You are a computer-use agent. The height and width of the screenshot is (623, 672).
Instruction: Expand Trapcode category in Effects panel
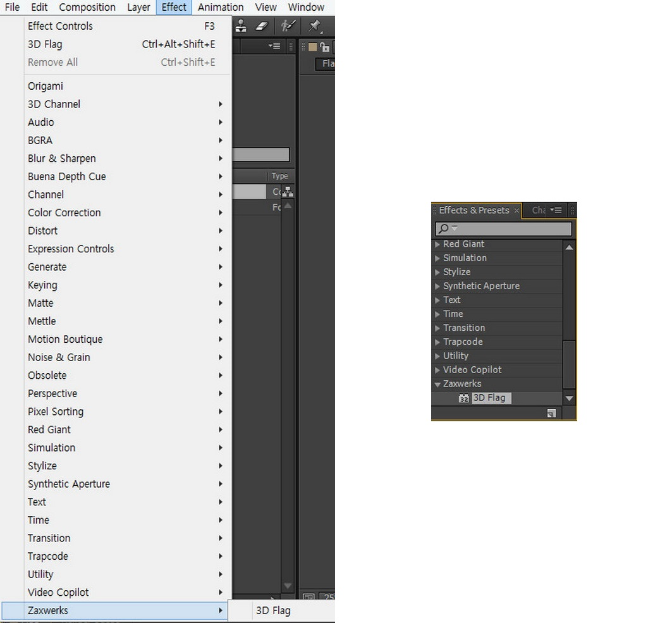[437, 342]
